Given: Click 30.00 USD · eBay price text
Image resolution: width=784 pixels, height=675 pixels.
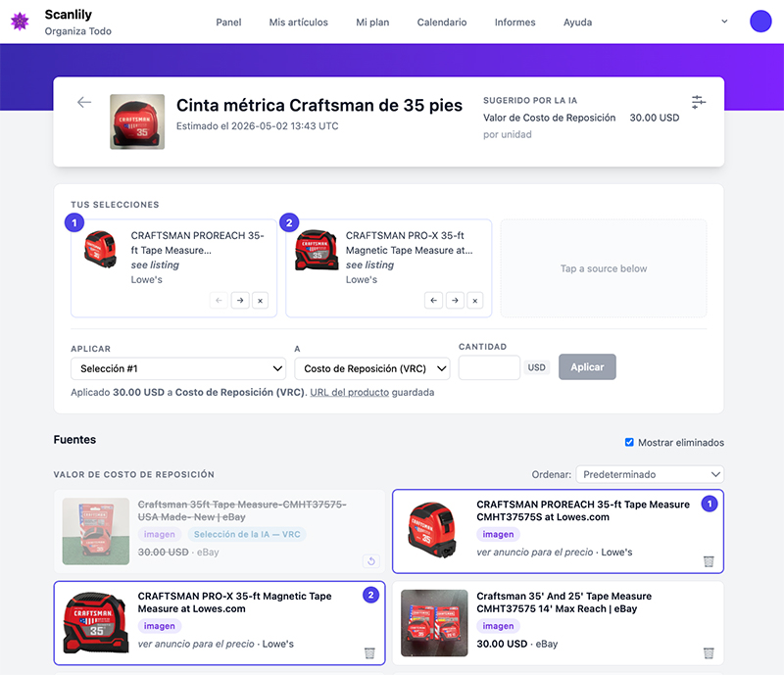Looking at the screenshot, I should (517, 644).
